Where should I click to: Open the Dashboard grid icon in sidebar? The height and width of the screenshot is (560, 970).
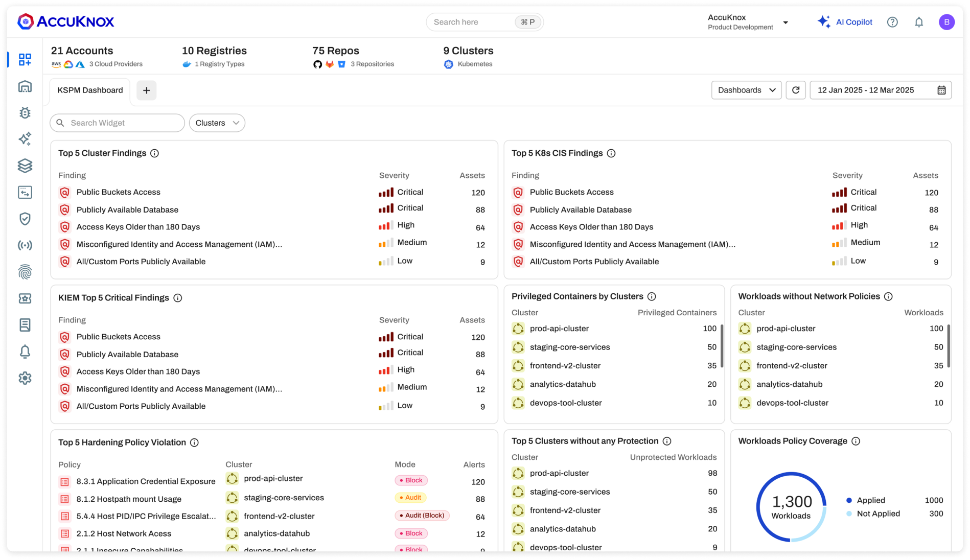tap(25, 59)
